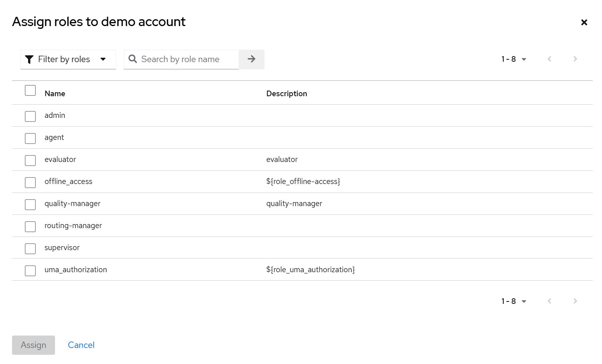Go to next page in top pagination

pos(575,59)
